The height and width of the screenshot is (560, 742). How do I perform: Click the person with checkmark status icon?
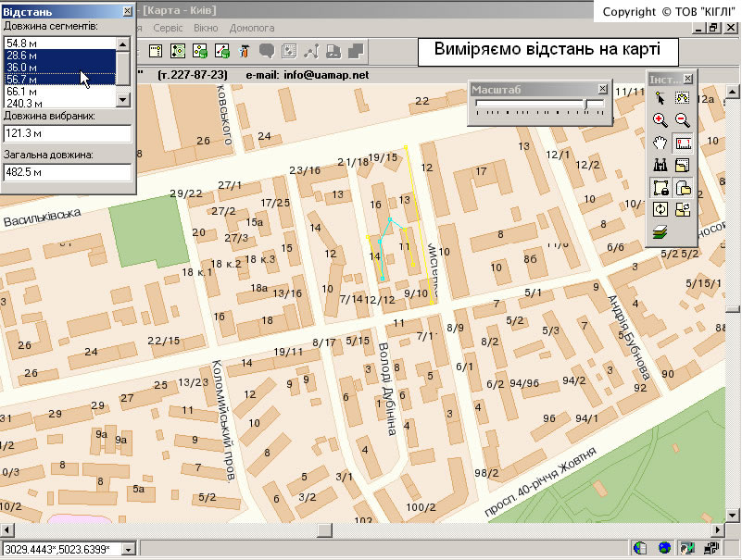(x=687, y=548)
